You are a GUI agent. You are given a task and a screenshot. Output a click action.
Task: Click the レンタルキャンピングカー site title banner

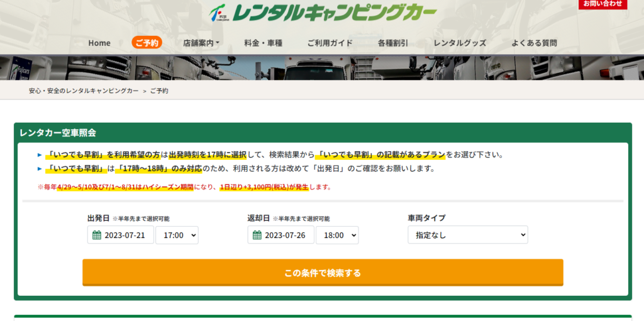pos(334,14)
